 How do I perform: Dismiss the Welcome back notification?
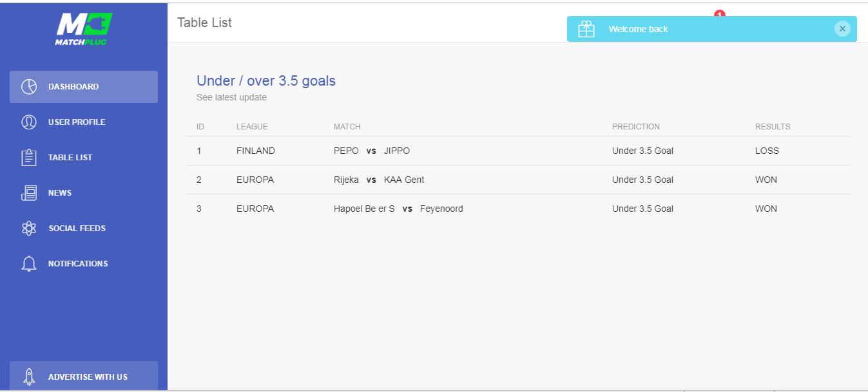point(842,28)
